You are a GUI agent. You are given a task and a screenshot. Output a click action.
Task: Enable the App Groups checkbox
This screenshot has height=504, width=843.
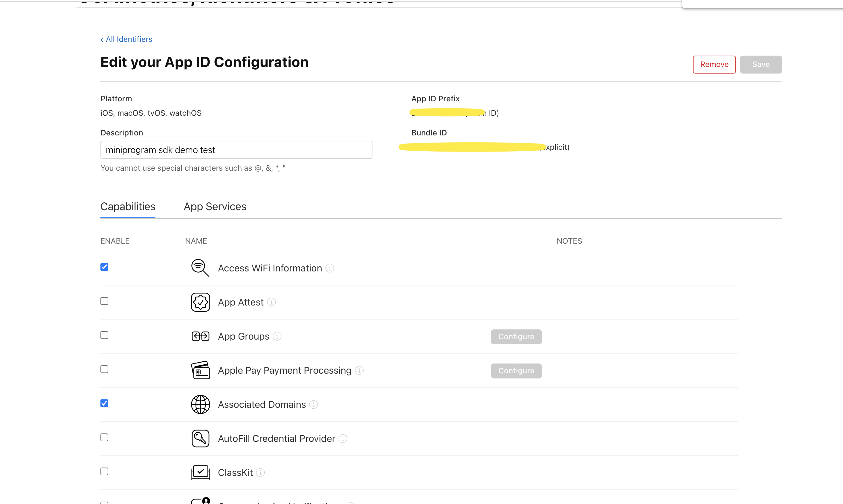(x=104, y=335)
